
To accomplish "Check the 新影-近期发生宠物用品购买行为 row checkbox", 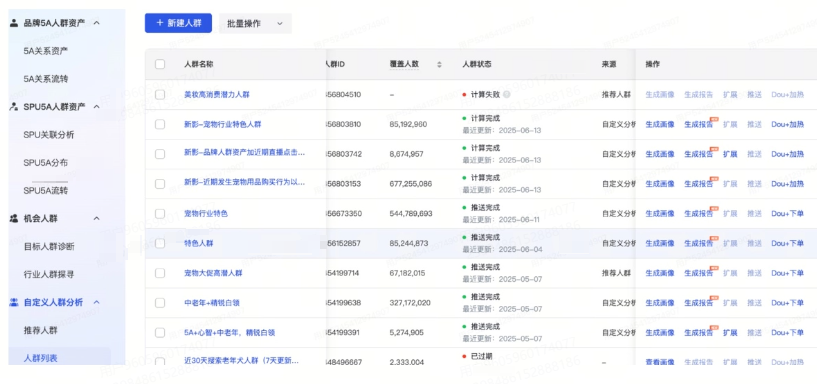I will click(160, 183).
